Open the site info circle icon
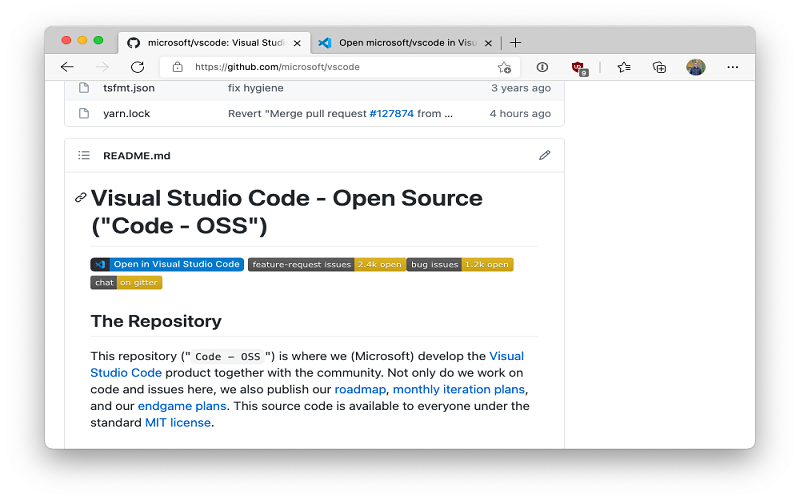Screen dimensions: 800x500 (542, 67)
